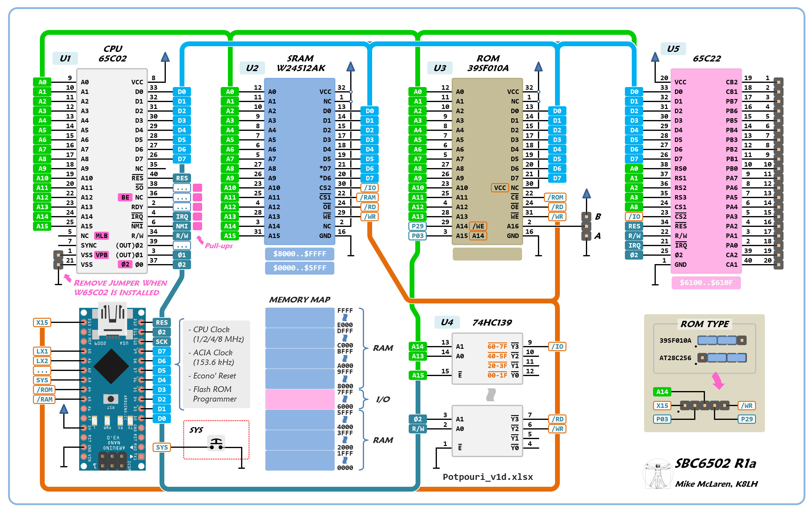This screenshot has width=812, height=512.
Task: Select the AT28C256 jumper setting
Action: pos(722,358)
